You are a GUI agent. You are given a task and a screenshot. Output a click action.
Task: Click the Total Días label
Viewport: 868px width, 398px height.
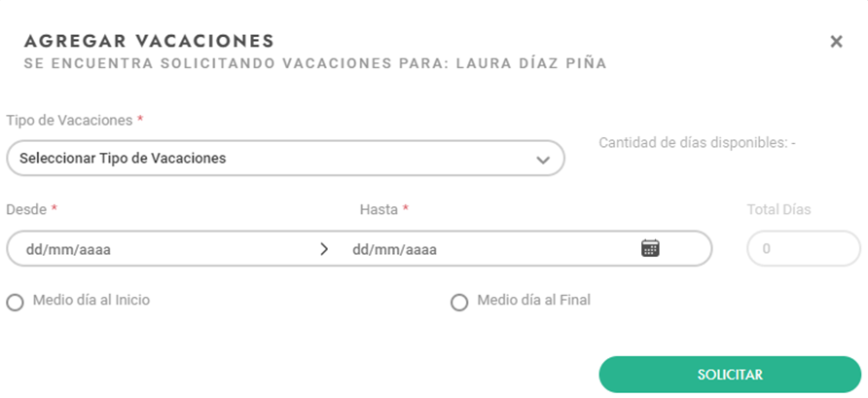778,210
